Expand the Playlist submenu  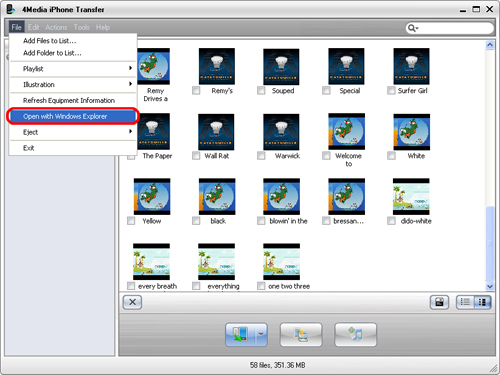pyautogui.click(x=73, y=69)
